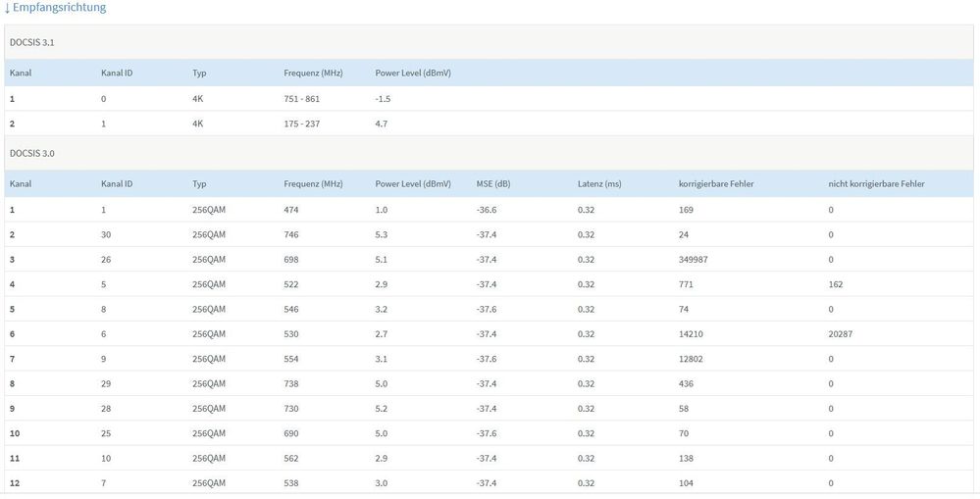This screenshot has width=980, height=499.
Task: Click Power Level (dBmV) header in DOCSIS 3.0 table
Action: click(x=413, y=183)
